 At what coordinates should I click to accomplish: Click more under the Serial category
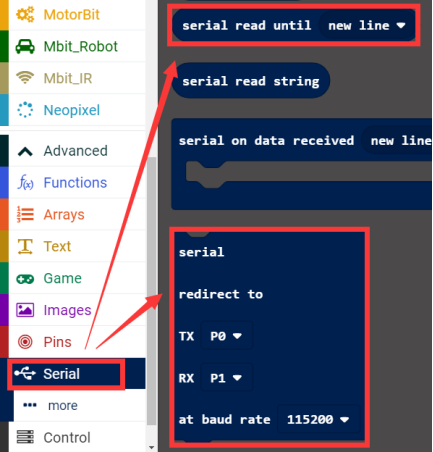[x=63, y=406]
